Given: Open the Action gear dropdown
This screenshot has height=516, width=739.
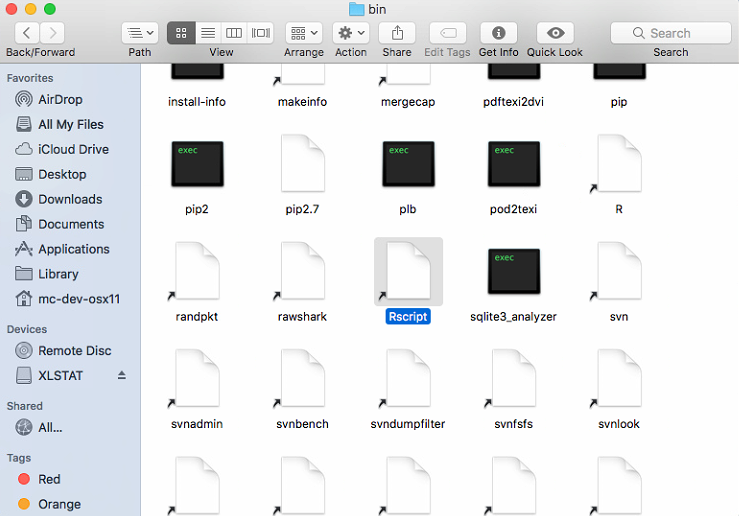Looking at the screenshot, I should click(350, 33).
